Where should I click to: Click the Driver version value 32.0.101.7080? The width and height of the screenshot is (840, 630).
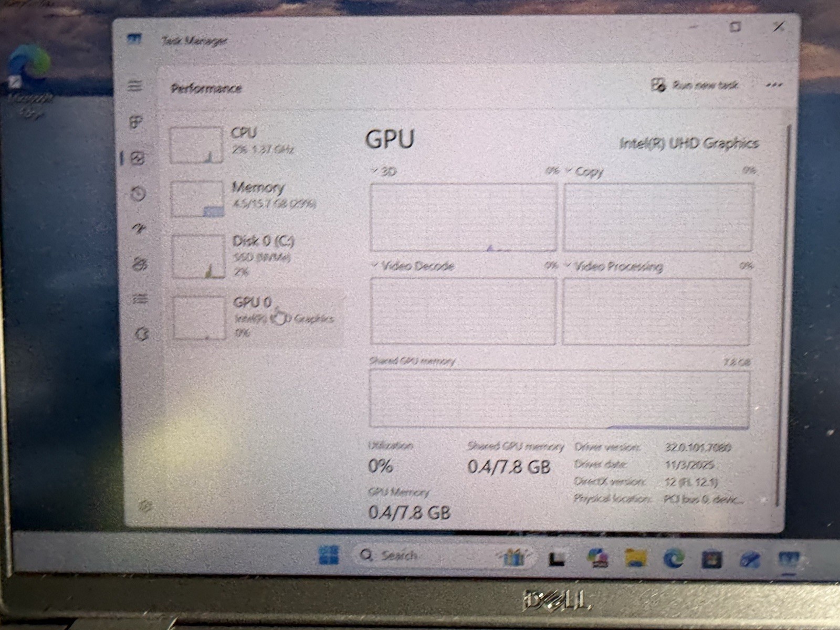(x=698, y=447)
